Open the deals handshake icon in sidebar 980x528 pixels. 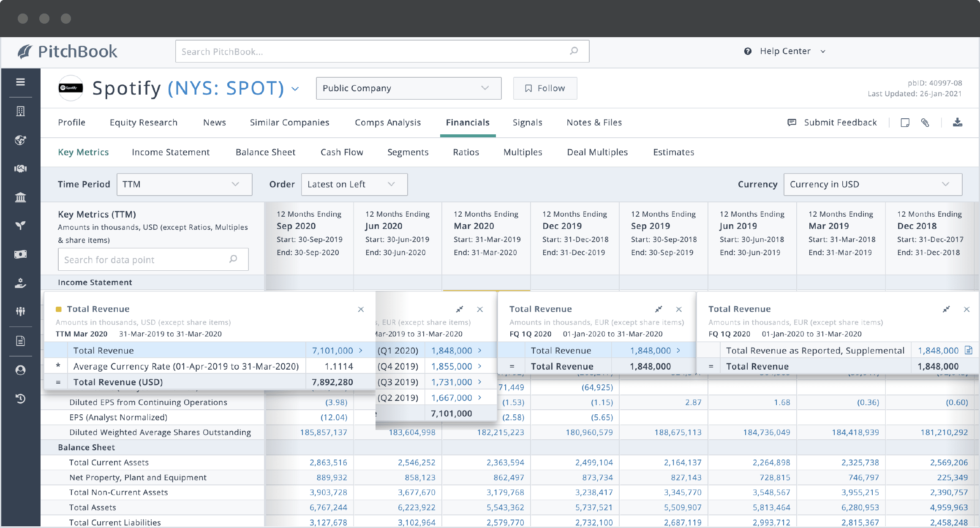pyautogui.click(x=20, y=168)
